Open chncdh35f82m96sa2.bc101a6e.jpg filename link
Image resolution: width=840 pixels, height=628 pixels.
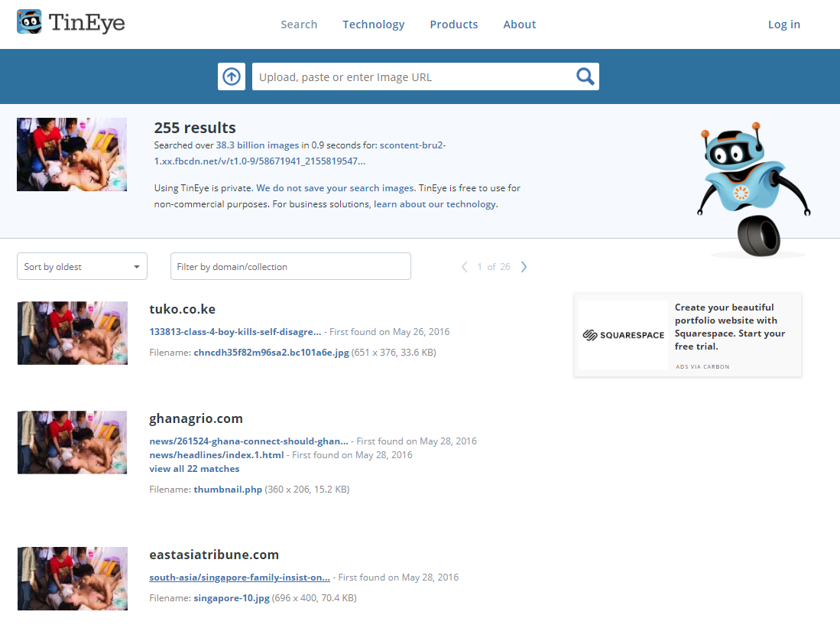(x=271, y=353)
